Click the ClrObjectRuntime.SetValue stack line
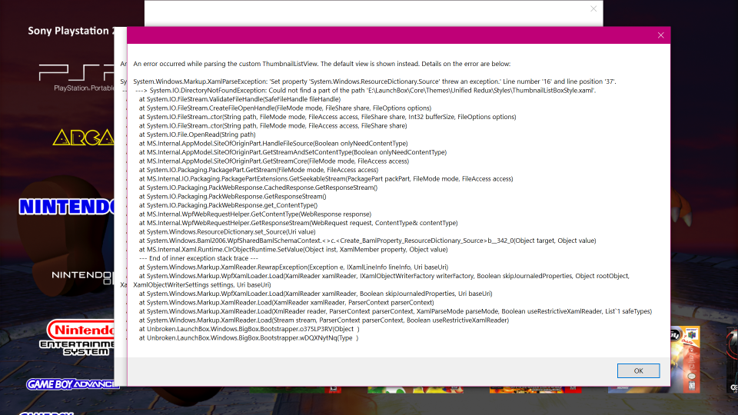The image size is (738, 416). 293,249
